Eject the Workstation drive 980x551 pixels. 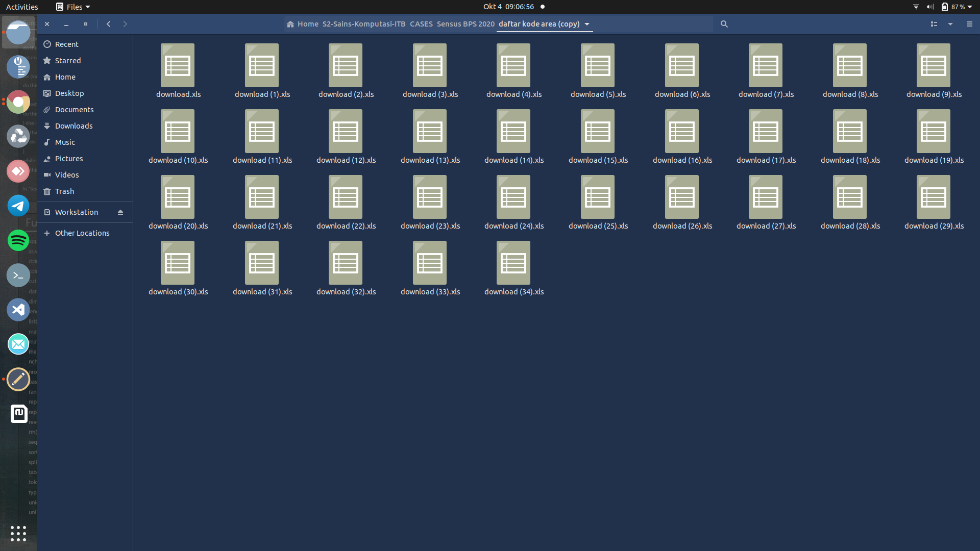pos(120,212)
